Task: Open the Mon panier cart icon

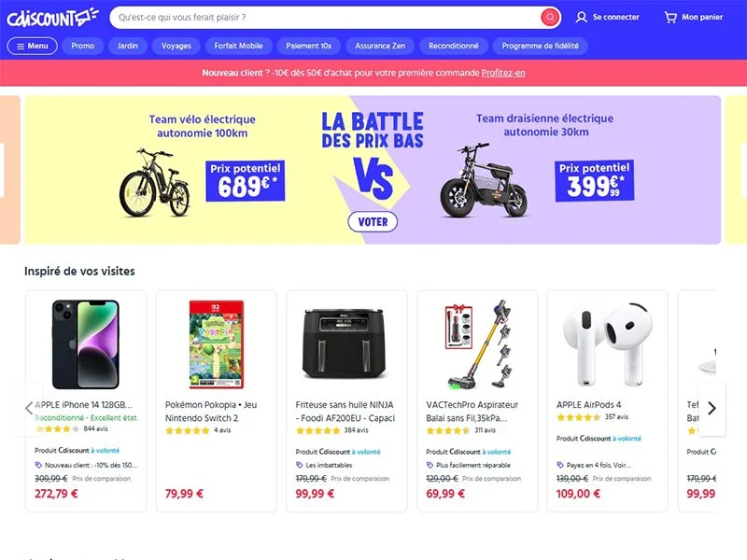Action: pyautogui.click(x=669, y=17)
